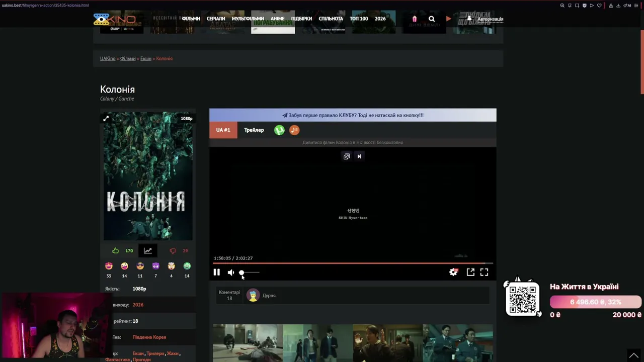React with the emoji showing count 4

[x=172, y=266]
